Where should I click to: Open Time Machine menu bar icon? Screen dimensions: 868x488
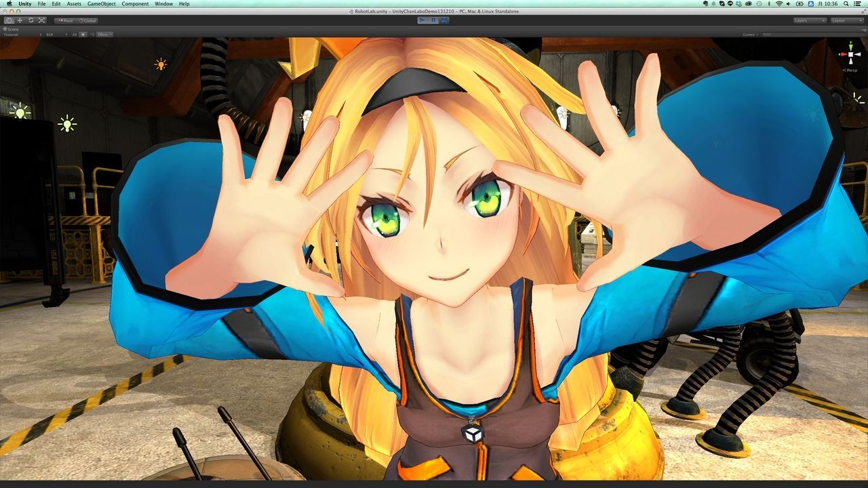pos(759,4)
